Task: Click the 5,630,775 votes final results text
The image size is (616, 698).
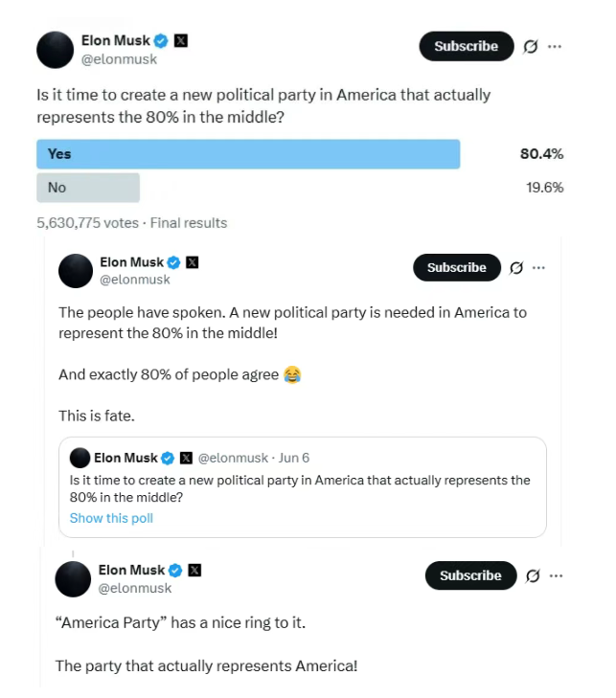Action: coord(131,222)
